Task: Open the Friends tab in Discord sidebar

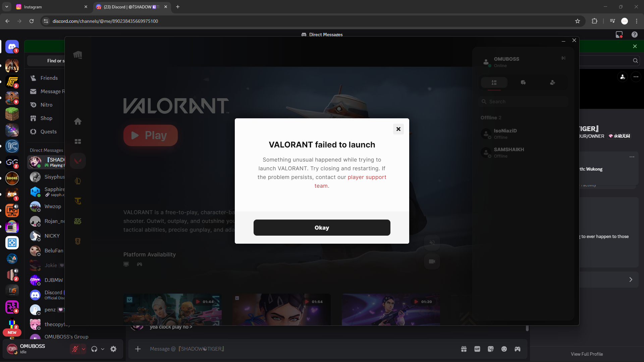Action: [49, 78]
